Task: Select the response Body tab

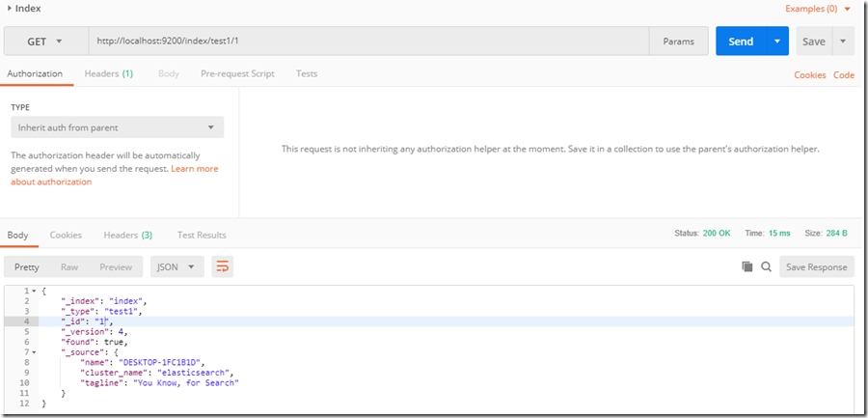Action: click(x=17, y=235)
